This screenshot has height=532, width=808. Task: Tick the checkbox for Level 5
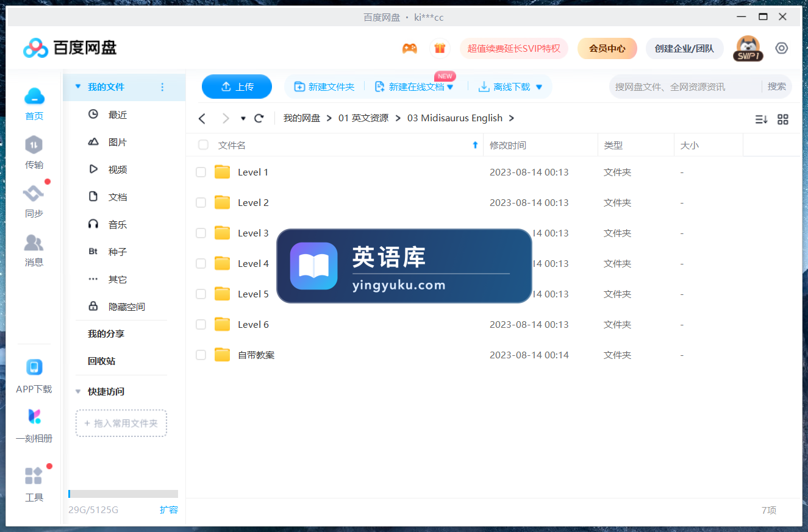[x=201, y=294]
